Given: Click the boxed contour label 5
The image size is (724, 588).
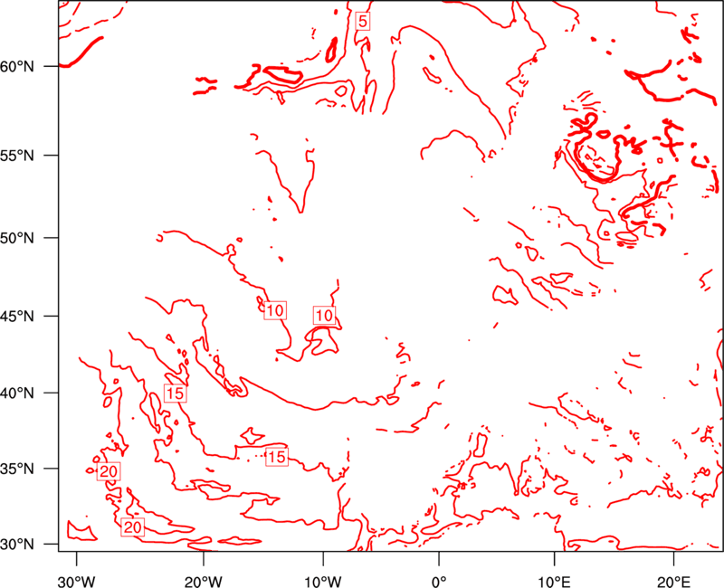Looking at the screenshot, I should (363, 21).
